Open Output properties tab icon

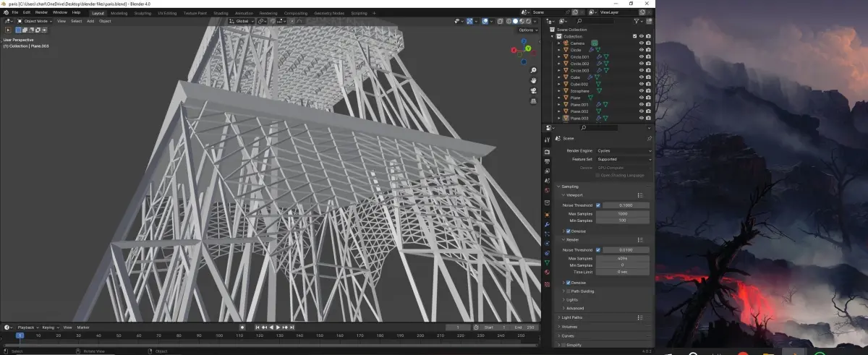[x=547, y=161]
